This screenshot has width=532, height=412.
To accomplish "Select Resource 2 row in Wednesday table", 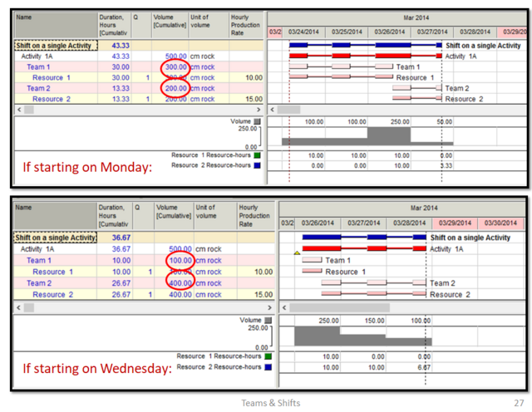I will (x=144, y=294).
